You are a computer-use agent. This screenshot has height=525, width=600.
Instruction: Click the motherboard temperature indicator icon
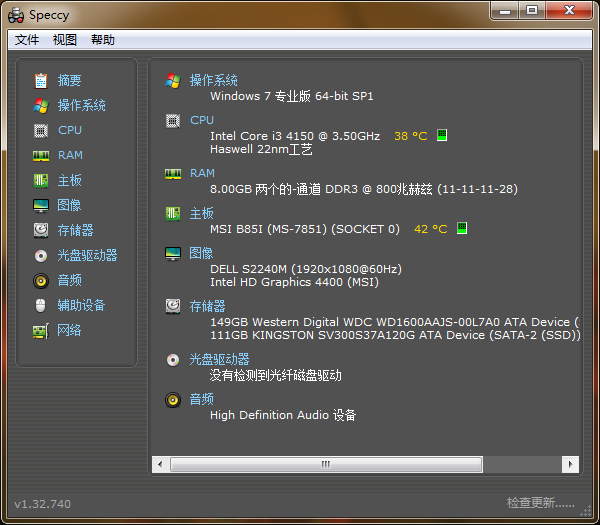pyautogui.click(x=461, y=229)
